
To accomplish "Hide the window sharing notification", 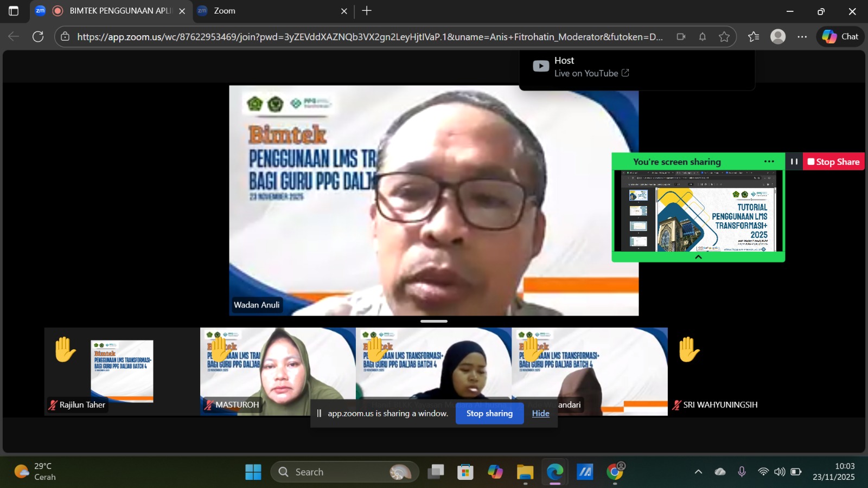I will (541, 413).
